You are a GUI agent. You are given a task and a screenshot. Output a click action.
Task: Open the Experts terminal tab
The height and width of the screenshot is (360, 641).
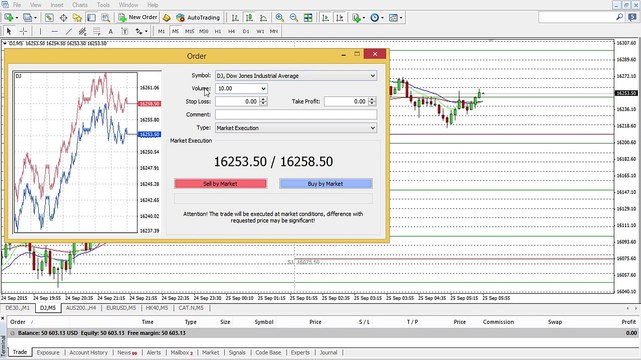(x=300, y=352)
